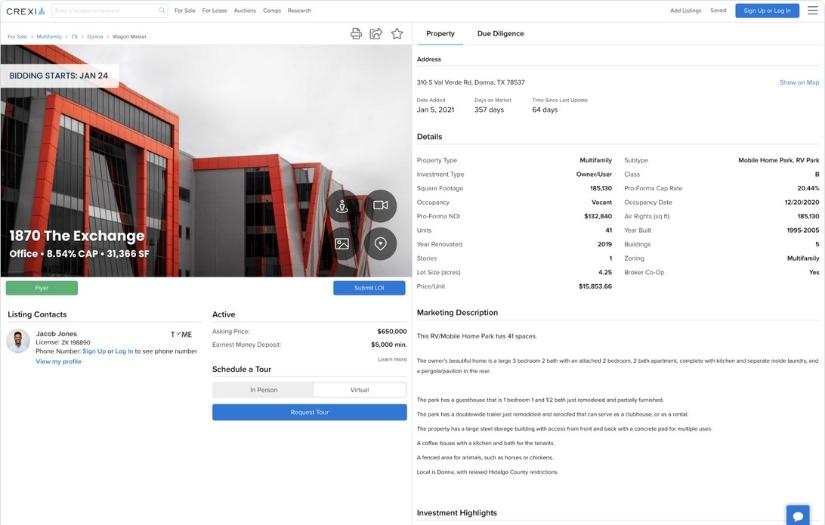Open map pin icon on photo
Viewport: 825px width, 525px height.
coord(380,244)
